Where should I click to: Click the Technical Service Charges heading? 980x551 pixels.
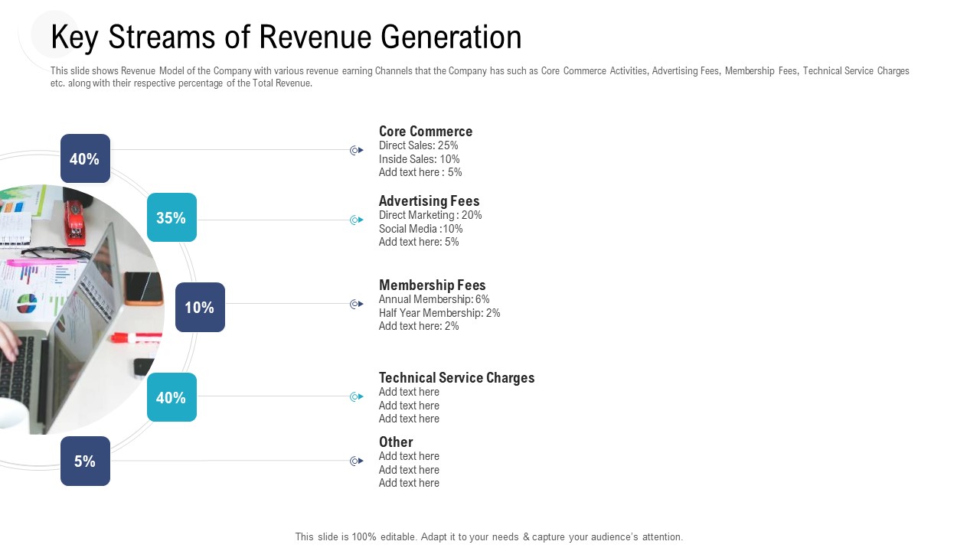pos(457,378)
